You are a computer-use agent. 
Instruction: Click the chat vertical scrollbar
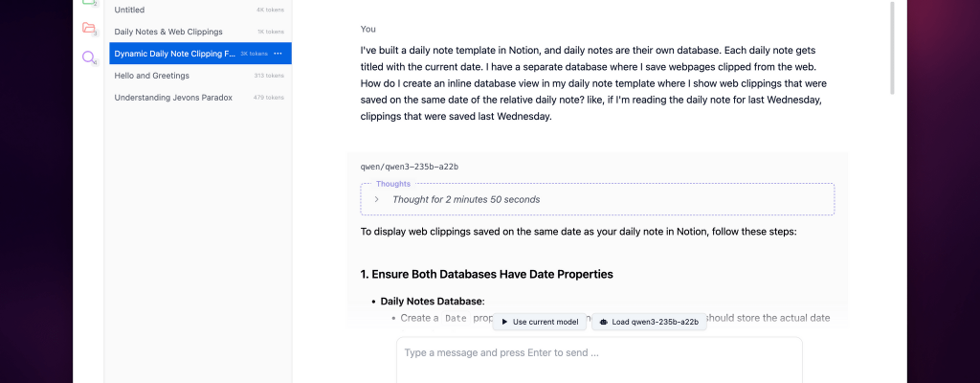[x=893, y=48]
